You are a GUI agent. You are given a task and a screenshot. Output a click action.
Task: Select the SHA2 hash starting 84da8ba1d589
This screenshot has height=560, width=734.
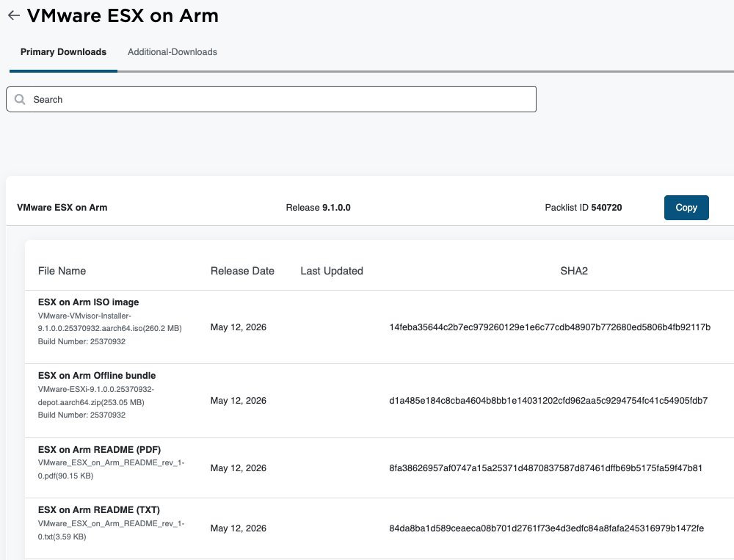click(x=546, y=528)
